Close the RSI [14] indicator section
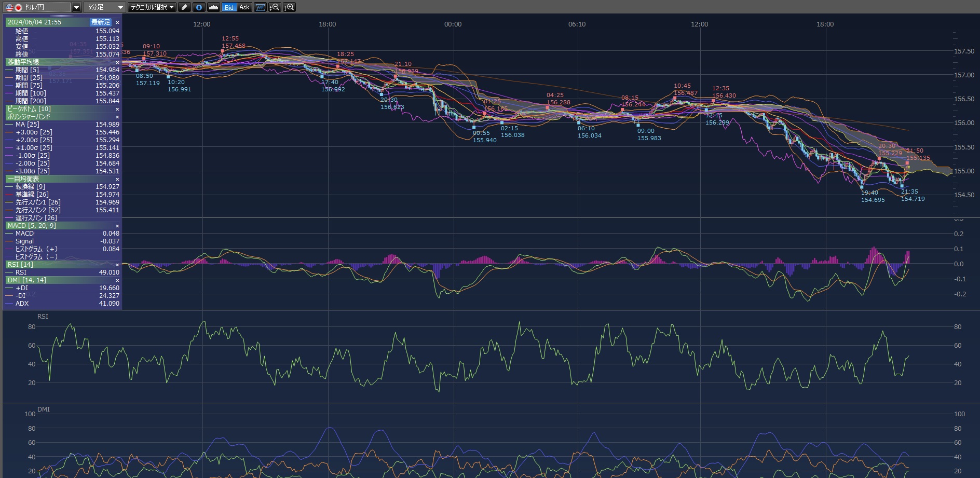Viewport: 980px width, 478px height. [x=117, y=265]
